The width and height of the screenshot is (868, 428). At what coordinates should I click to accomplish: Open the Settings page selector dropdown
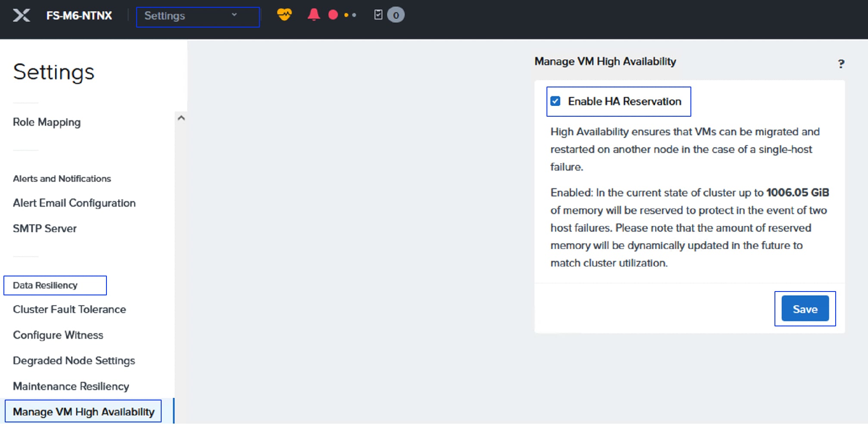point(197,16)
